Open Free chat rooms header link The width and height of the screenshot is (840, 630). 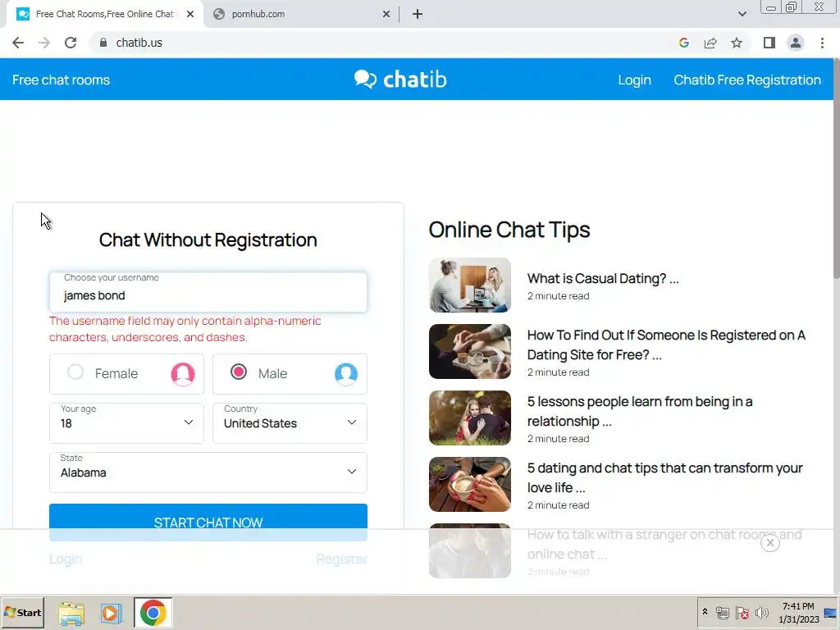point(61,80)
